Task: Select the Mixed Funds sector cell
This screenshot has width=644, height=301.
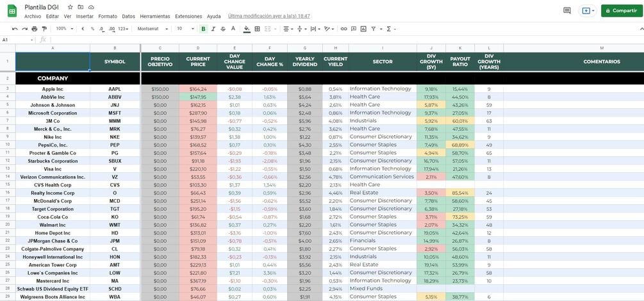Action: point(383,289)
